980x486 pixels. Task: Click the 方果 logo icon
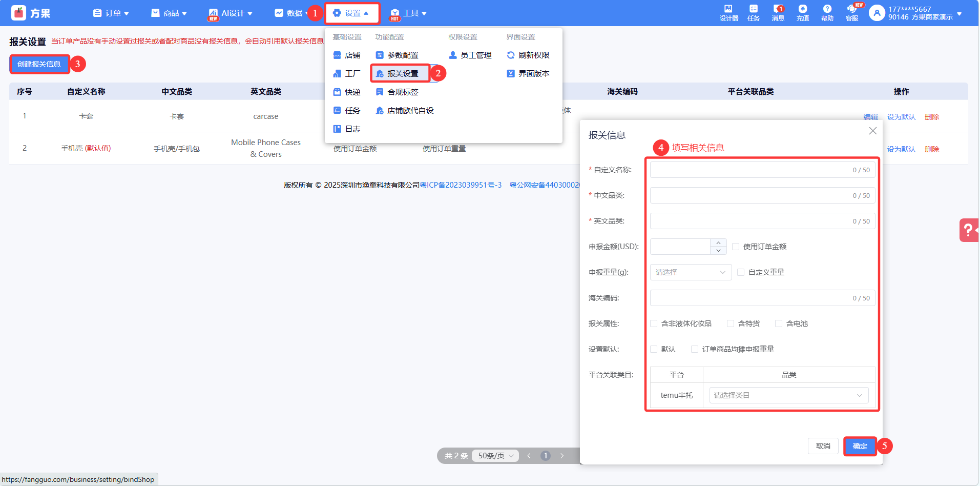tap(19, 13)
